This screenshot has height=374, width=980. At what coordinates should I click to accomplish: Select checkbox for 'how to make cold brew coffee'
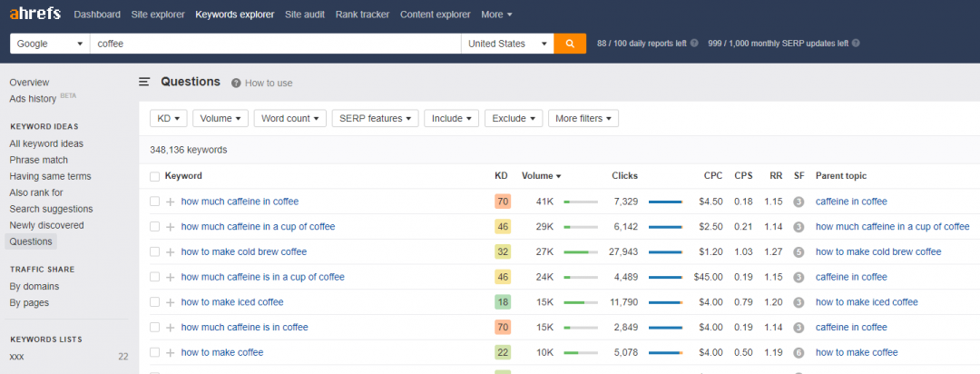tap(154, 251)
